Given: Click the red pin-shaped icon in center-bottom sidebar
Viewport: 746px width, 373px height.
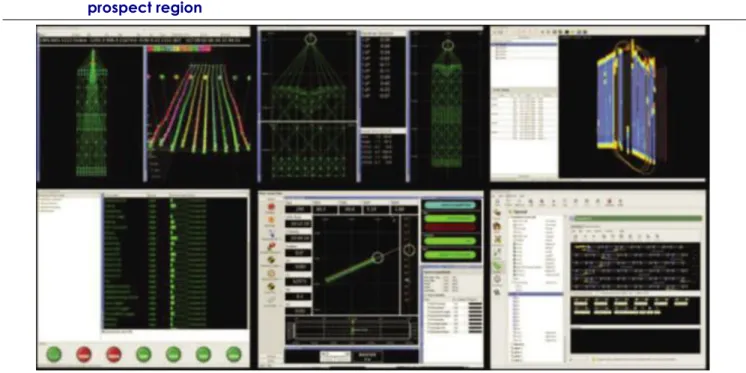Looking at the screenshot, I should click(x=272, y=246).
